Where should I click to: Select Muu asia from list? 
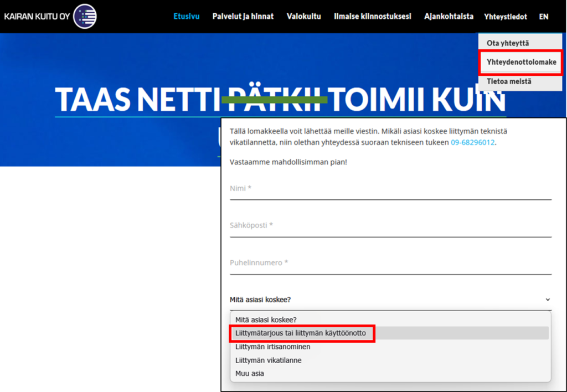[250, 374]
